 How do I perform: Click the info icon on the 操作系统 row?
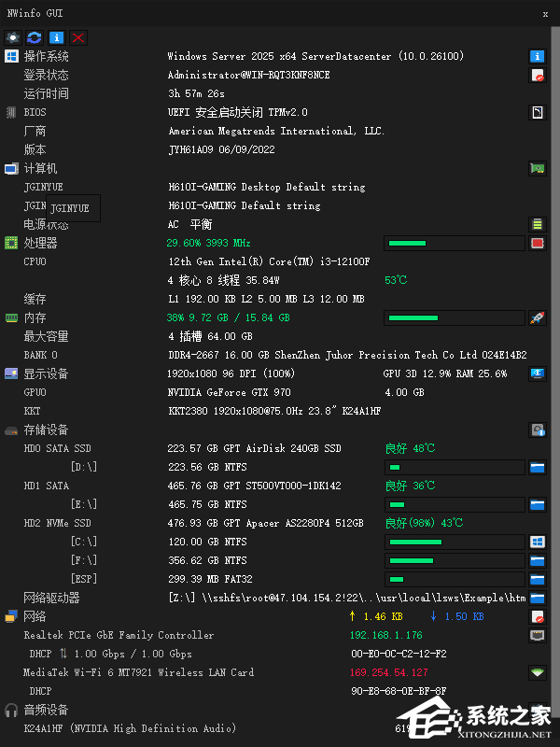pyautogui.click(x=538, y=56)
